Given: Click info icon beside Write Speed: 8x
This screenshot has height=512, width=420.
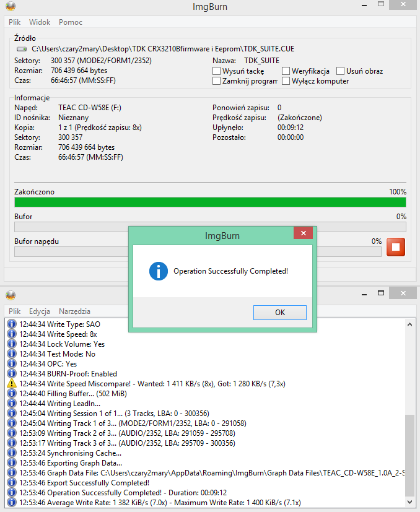Looking at the screenshot, I should [x=12, y=334].
